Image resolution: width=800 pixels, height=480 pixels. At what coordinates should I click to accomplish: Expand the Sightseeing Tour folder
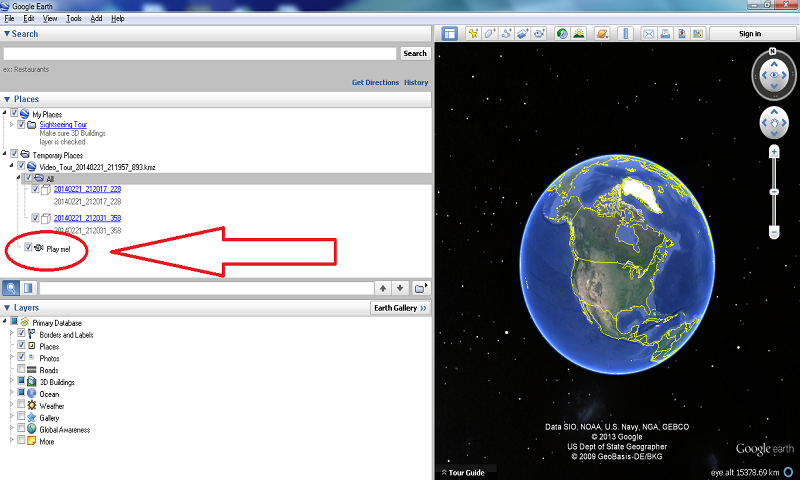click(12, 124)
